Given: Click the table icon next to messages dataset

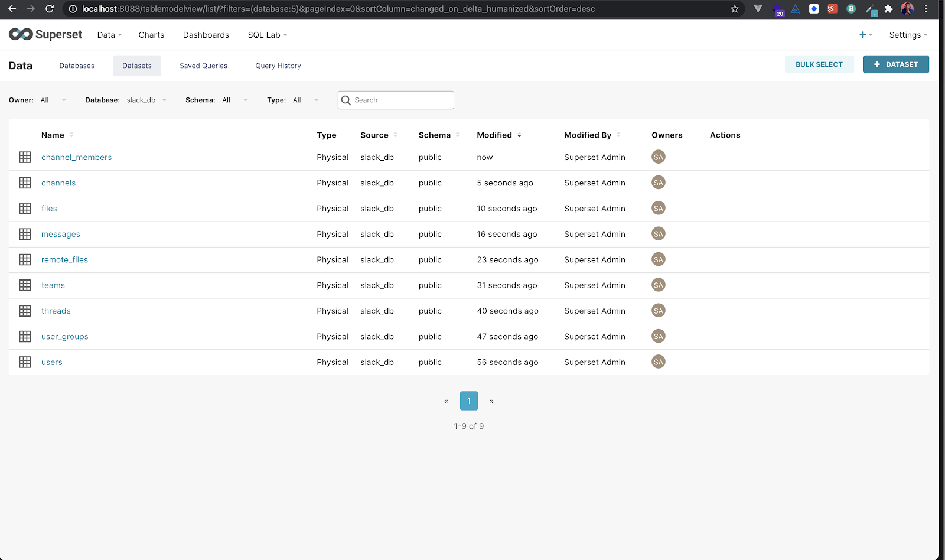Looking at the screenshot, I should coord(25,234).
